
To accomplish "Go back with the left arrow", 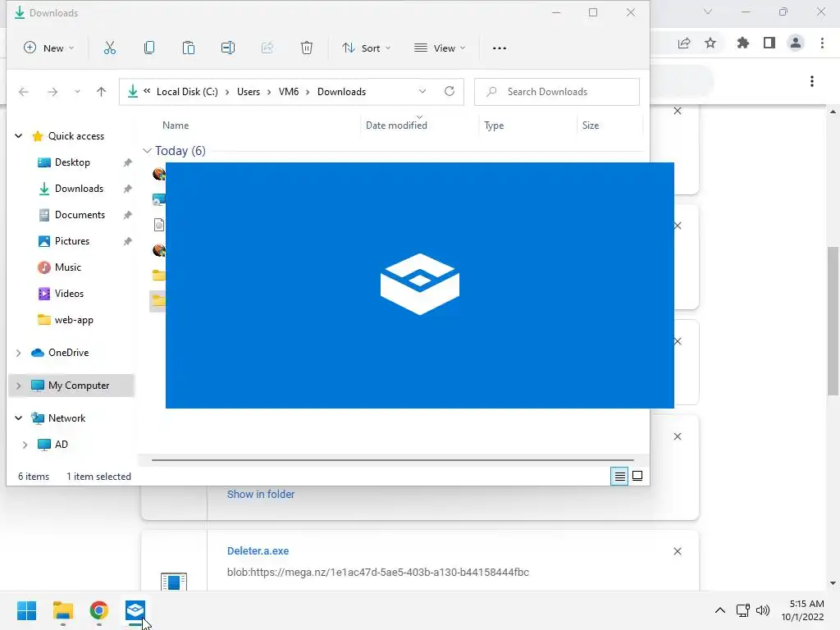I will pyautogui.click(x=24, y=92).
